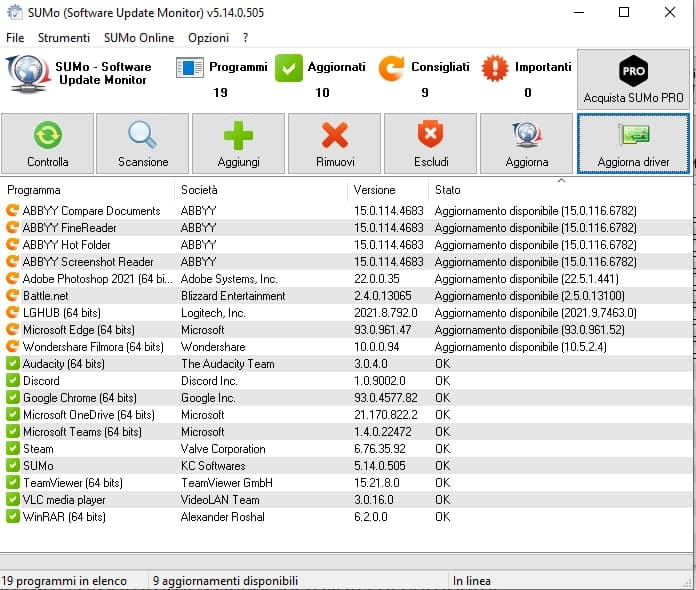
Task: Click the Aggiorna globe icon
Action: (526, 136)
